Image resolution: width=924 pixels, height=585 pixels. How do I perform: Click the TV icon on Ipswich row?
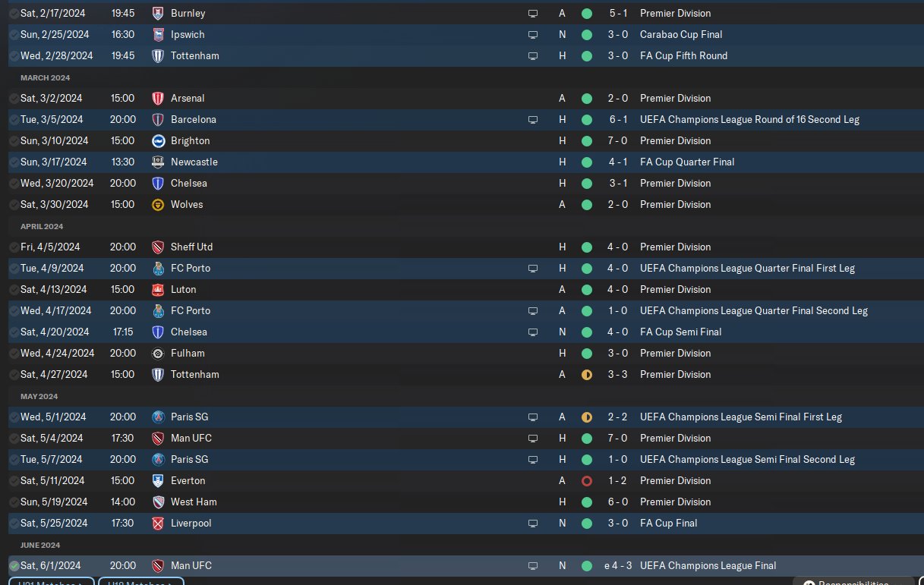[x=533, y=34]
